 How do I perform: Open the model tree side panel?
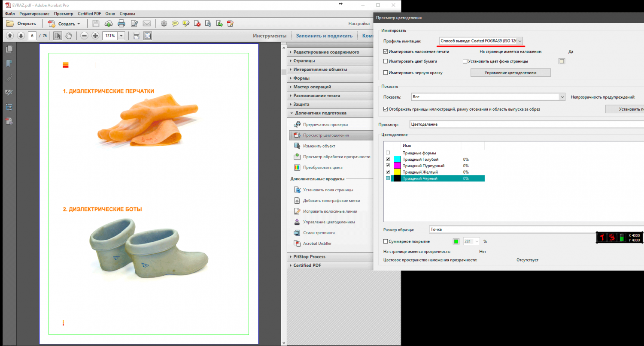[9, 107]
